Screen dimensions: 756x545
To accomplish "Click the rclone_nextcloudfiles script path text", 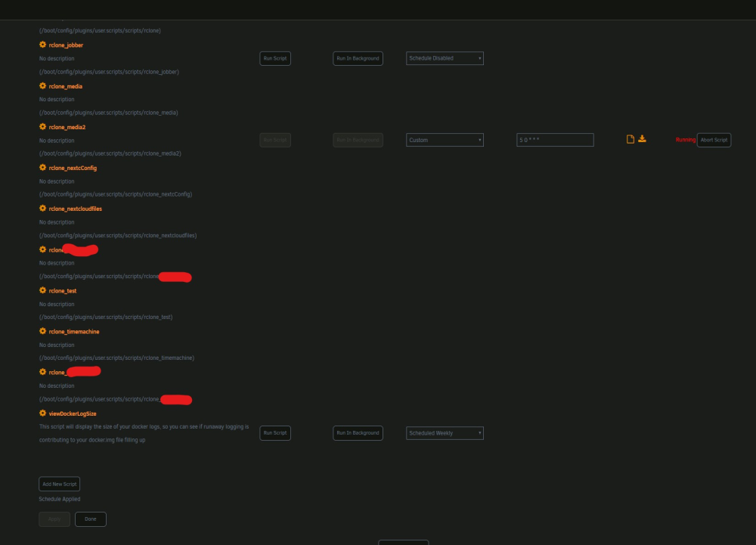I will click(x=118, y=236).
